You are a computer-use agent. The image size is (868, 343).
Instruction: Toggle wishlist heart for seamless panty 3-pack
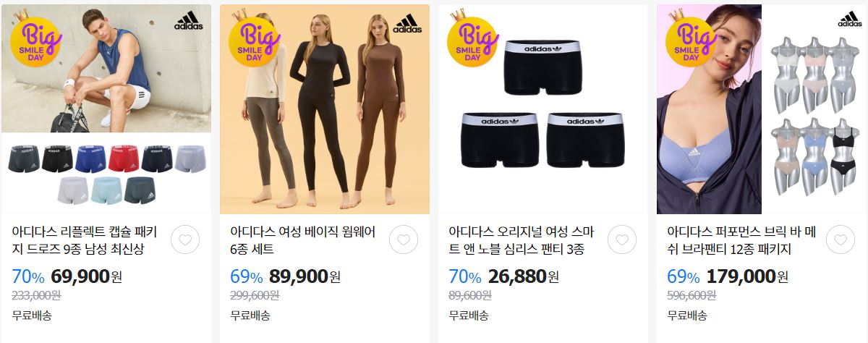(621, 240)
